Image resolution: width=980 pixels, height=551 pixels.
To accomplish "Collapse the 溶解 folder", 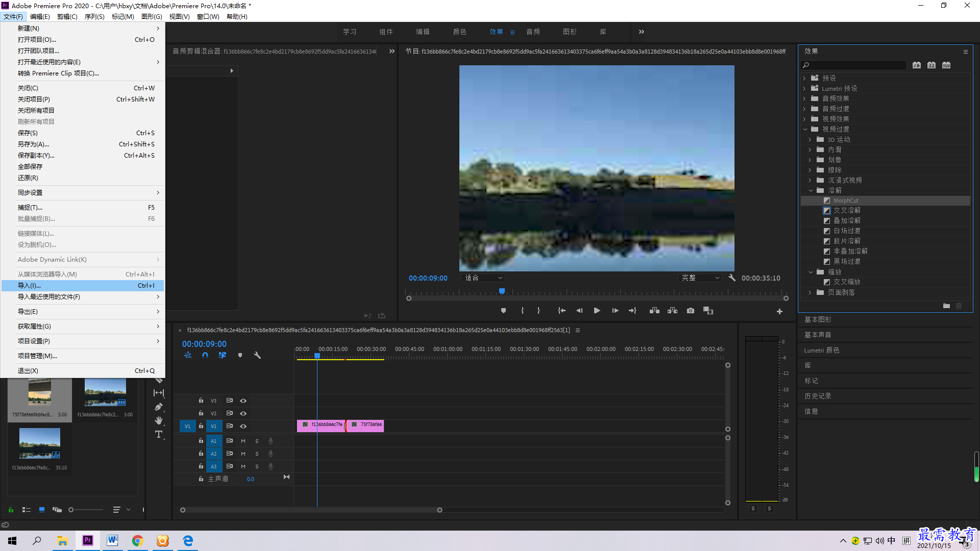I will click(811, 190).
